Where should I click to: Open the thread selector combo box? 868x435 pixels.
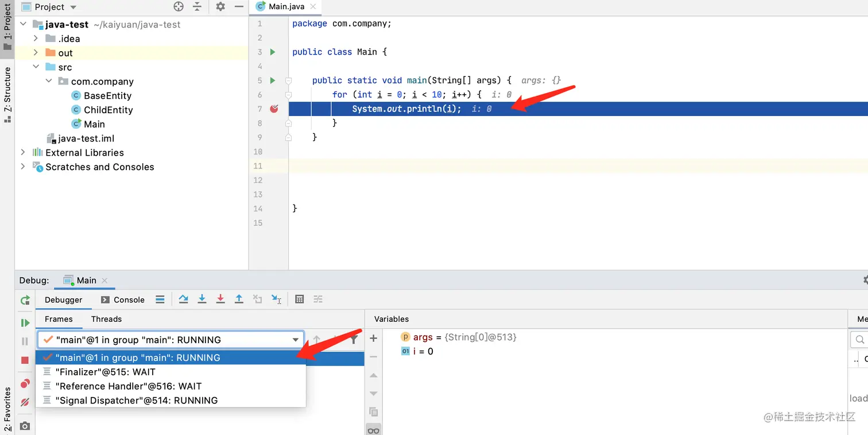tap(170, 340)
